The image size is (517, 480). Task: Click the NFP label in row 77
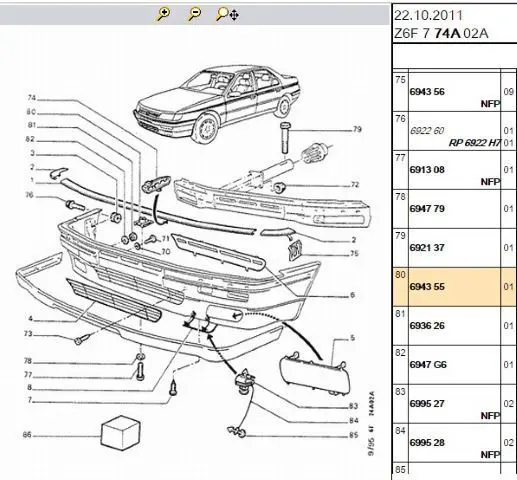click(x=490, y=182)
